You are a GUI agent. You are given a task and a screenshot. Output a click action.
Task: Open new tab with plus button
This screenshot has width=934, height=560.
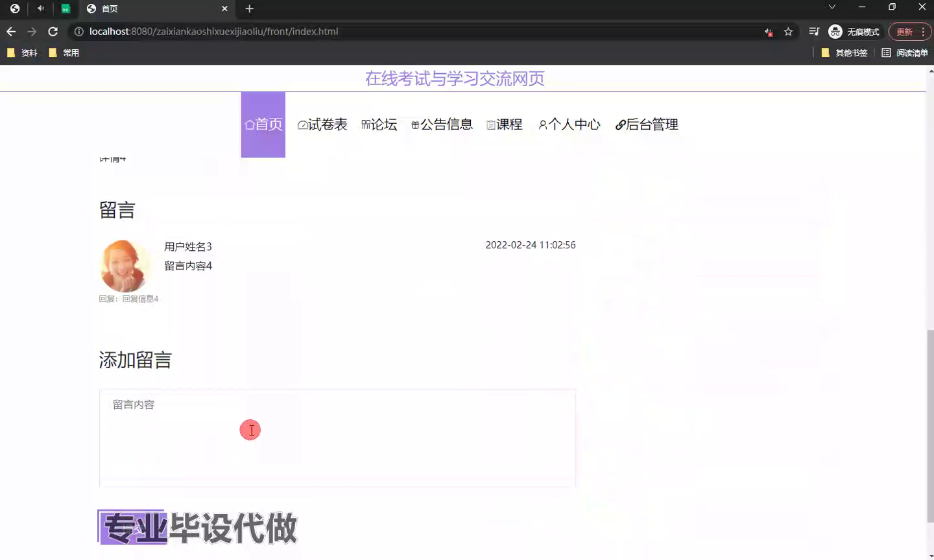(x=250, y=8)
